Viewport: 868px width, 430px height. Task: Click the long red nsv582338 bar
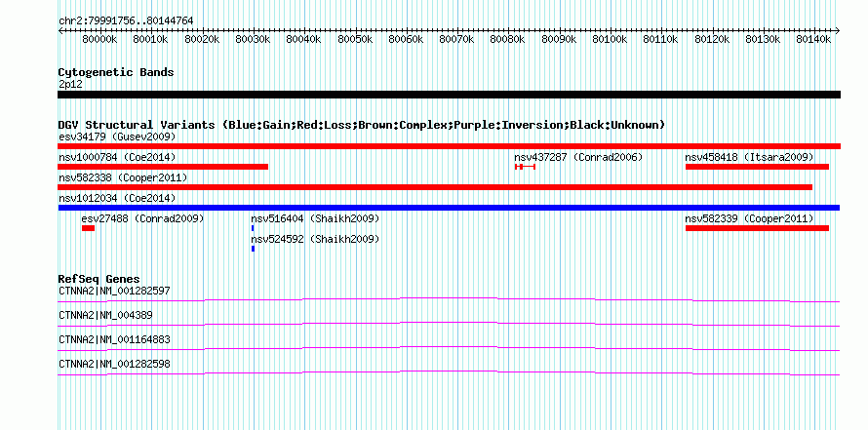coord(435,187)
